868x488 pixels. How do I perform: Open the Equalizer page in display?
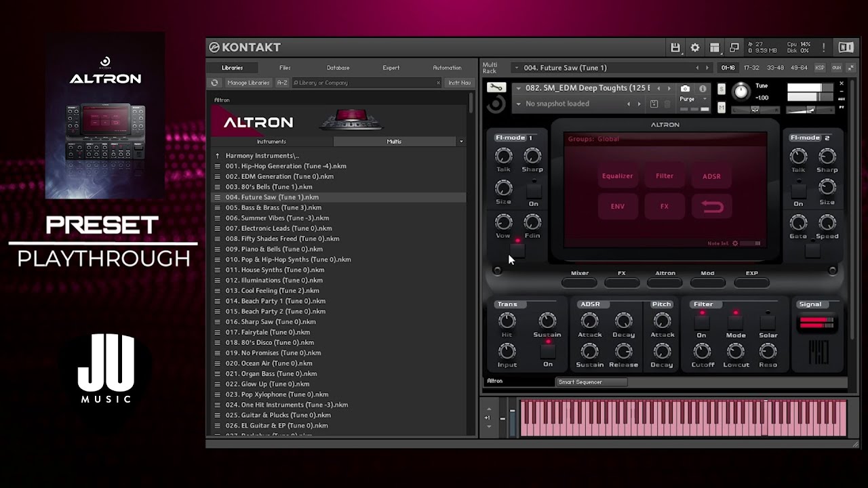[x=617, y=176]
